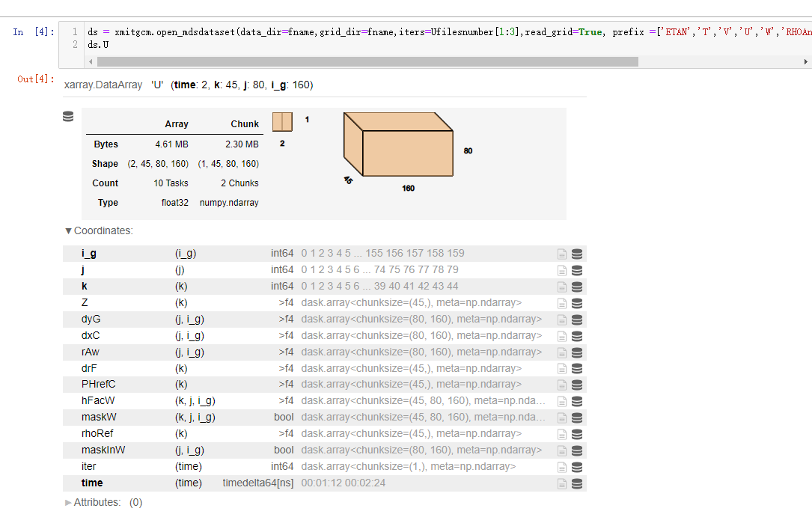The height and width of the screenshot is (529, 812).
Task: Show attributes icon for i_g coordinate
Action: pos(562,254)
